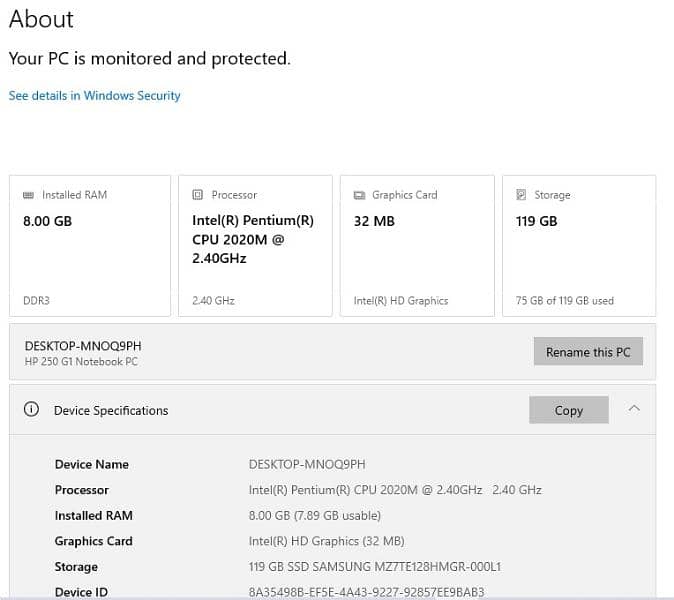
Task: Click the Installed RAM label in specifications
Action: tap(94, 515)
